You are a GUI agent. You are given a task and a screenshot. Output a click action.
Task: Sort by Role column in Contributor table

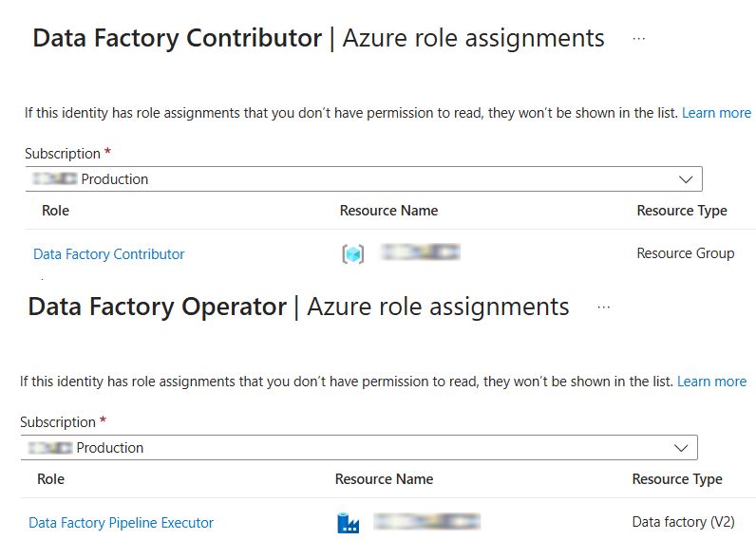pos(55,211)
